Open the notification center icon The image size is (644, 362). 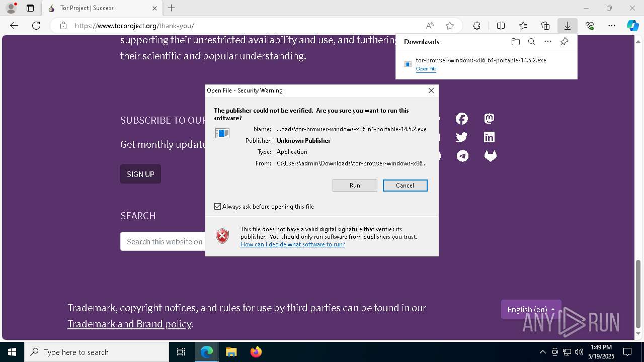tap(627, 352)
